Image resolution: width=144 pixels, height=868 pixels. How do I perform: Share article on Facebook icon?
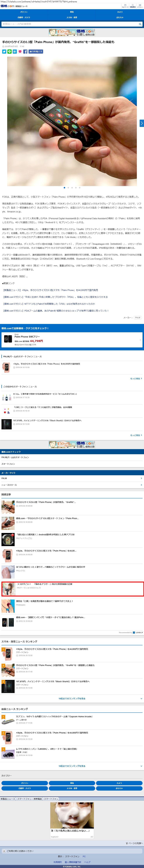[25, 52]
